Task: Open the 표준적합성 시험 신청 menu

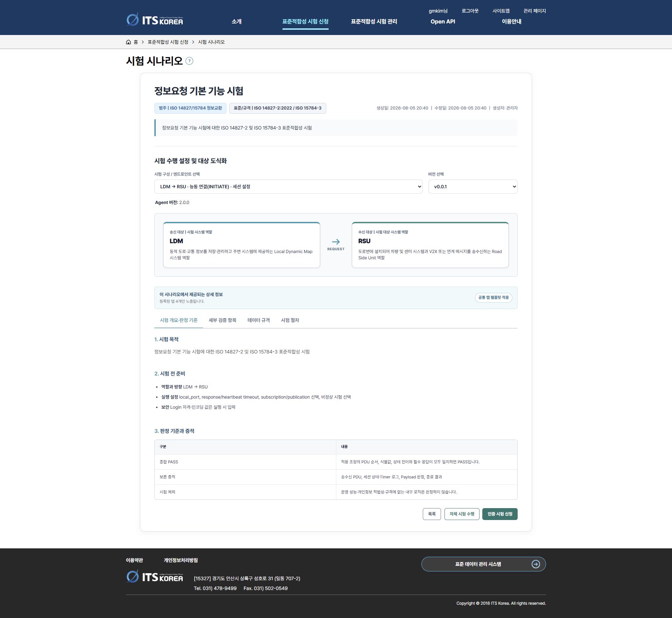Action: point(305,21)
